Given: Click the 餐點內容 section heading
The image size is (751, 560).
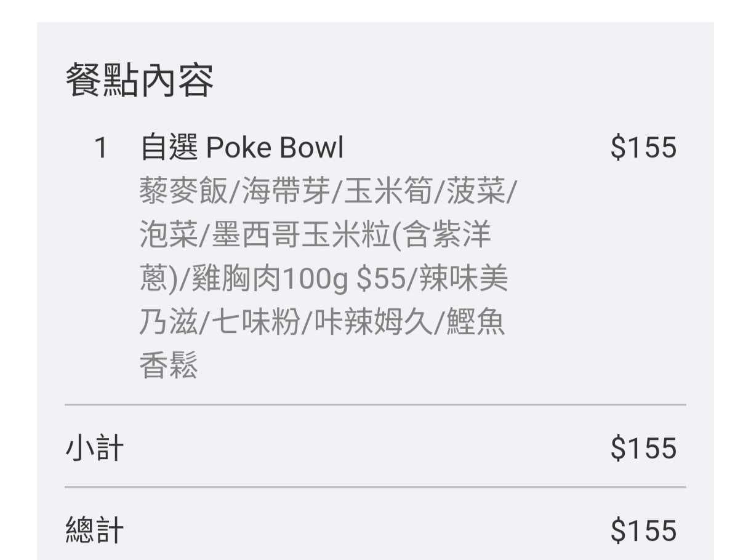Looking at the screenshot, I should [x=140, y=81].
